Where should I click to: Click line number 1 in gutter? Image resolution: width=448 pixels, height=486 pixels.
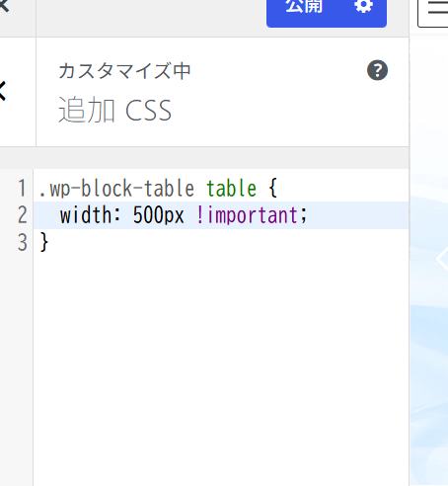23,189
